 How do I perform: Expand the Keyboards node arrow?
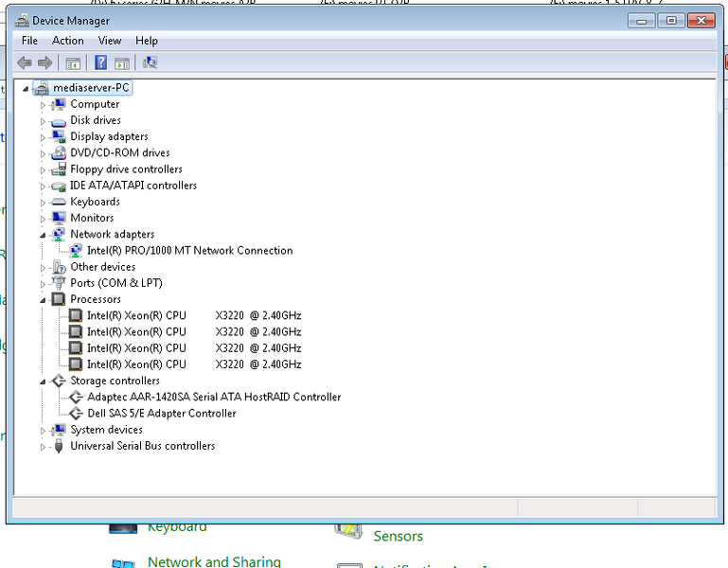(x=43, y=203)
